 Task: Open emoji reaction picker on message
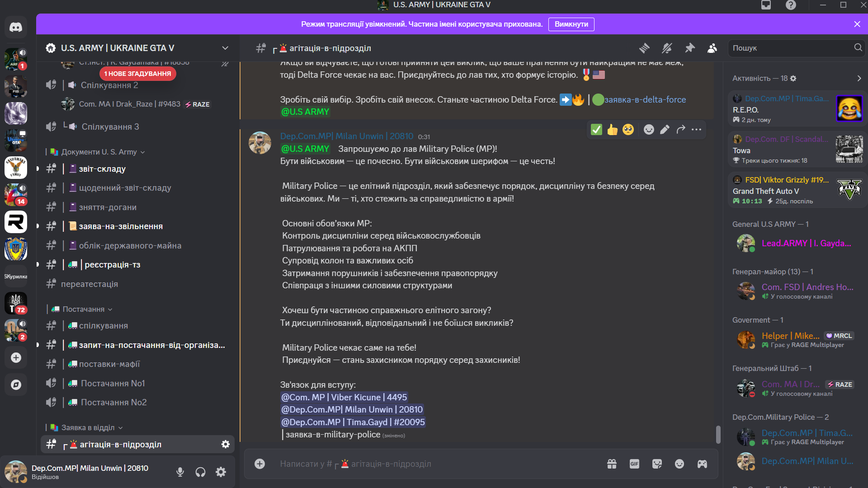click(x=649, y=130)
